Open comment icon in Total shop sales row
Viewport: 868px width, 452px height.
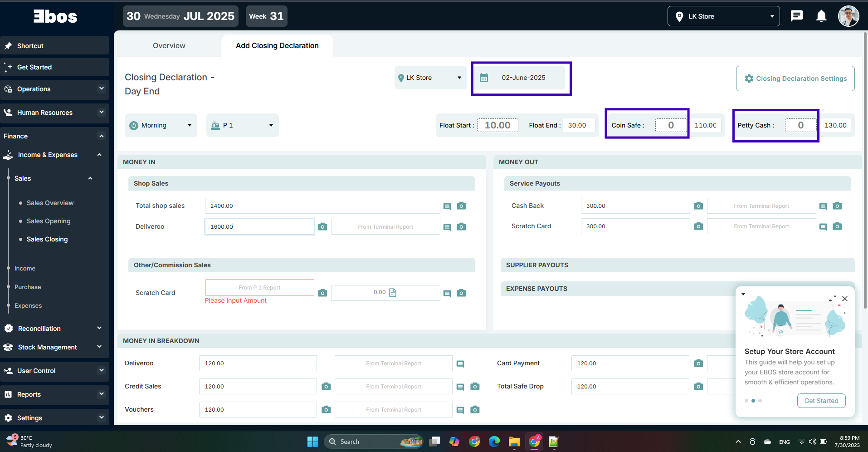click(447, 206)
